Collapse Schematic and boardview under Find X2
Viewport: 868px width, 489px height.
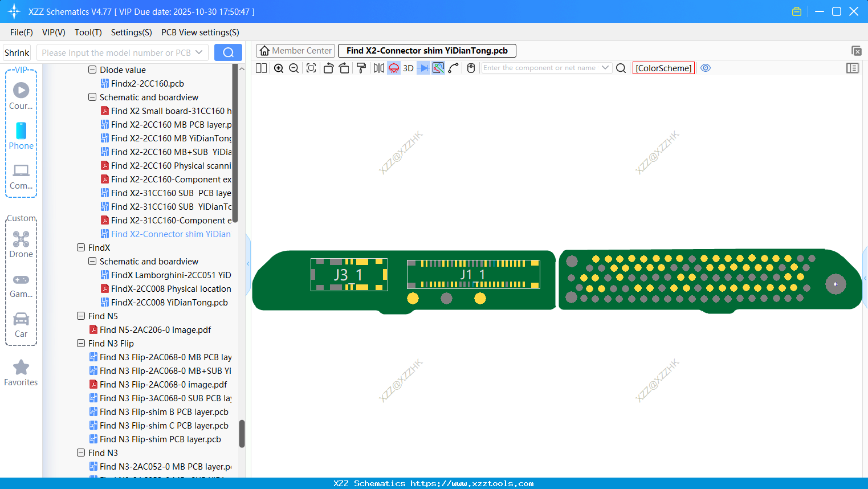point(92,97)
